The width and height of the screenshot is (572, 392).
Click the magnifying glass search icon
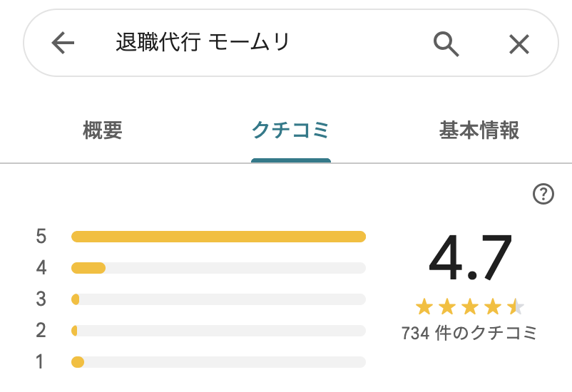[x=446, y=43]
